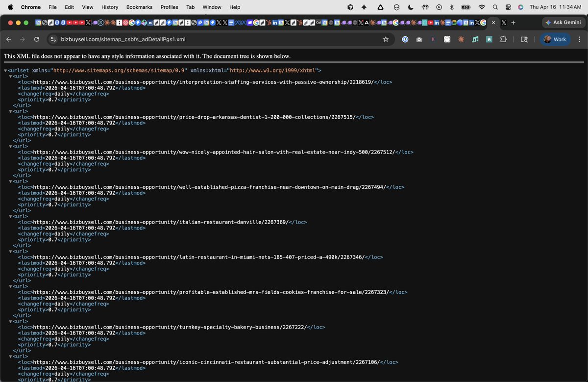This screenshot has height=382, width=588.
Task: Click the four-point sparkle menu bar icon
Action: tap(364, 7)
